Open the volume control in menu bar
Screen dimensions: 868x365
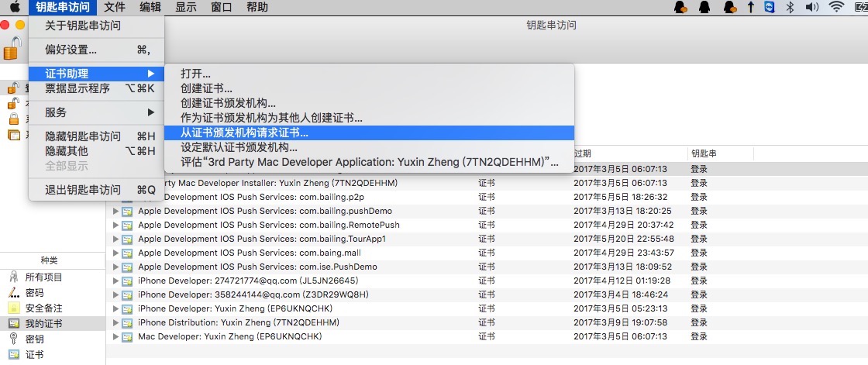(812, 7)
